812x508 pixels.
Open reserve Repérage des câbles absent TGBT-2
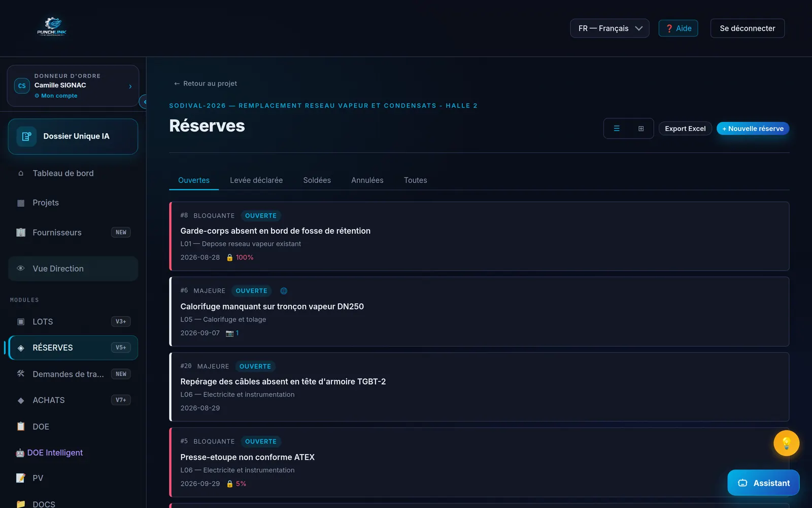tap(479, 387)
